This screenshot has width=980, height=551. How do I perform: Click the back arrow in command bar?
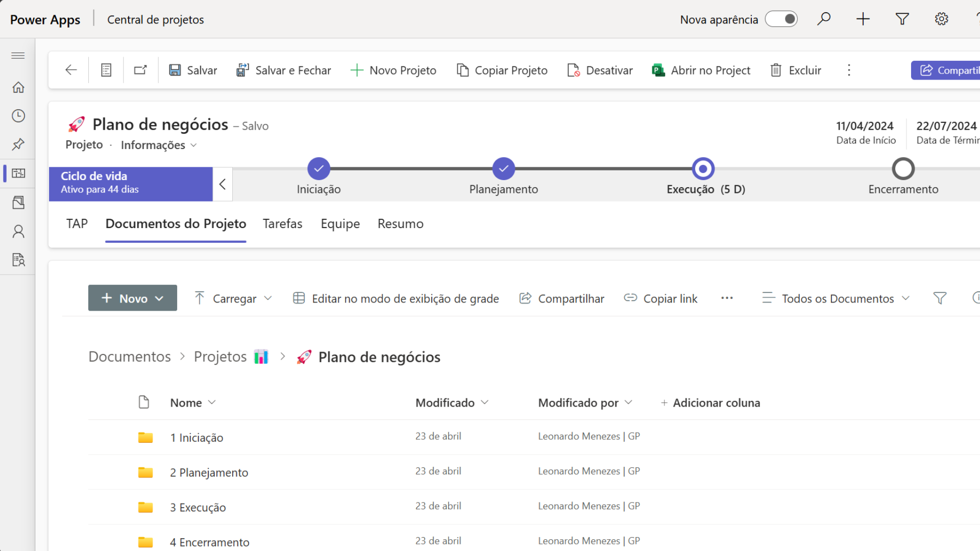click(71, 70)
